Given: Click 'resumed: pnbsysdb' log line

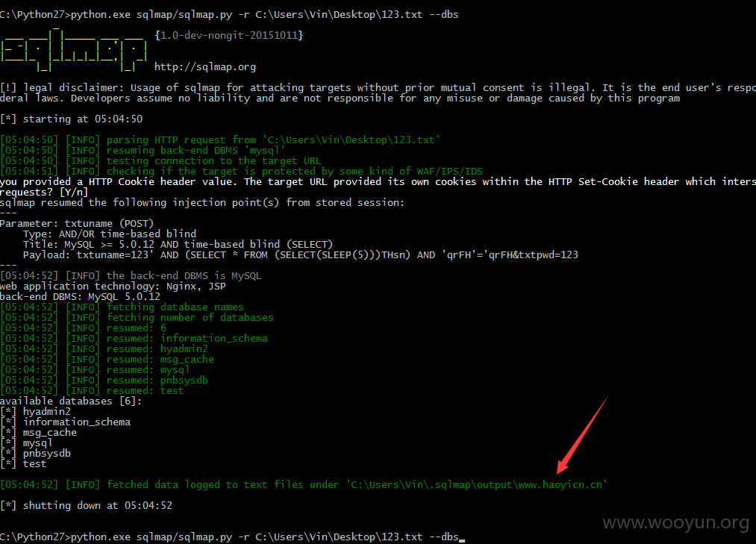Looking at the screenshot, I should (x=104, y=381).
